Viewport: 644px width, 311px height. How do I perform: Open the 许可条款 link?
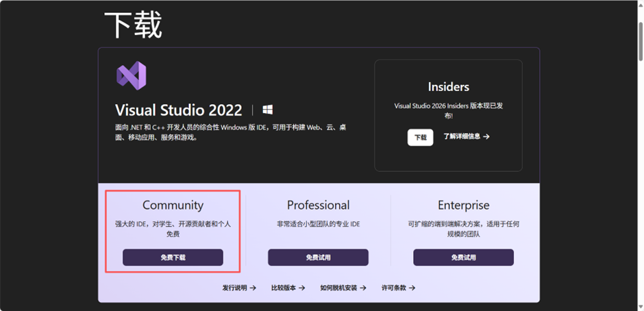click(x=398, y=288)
